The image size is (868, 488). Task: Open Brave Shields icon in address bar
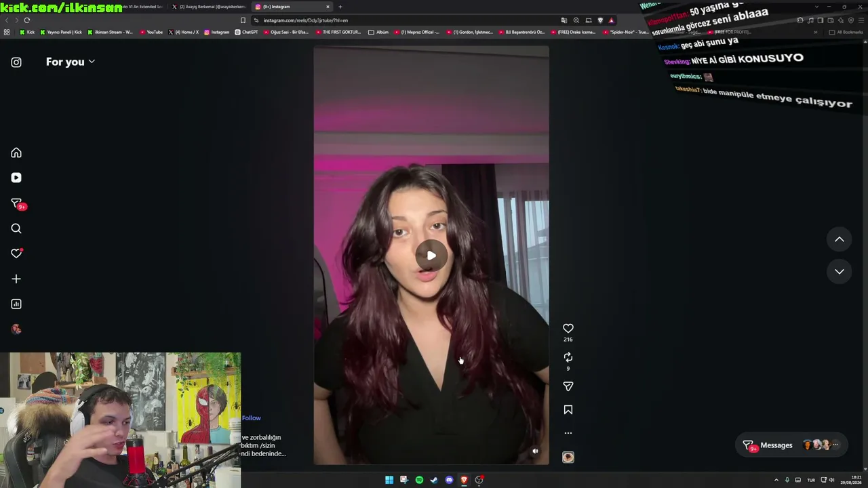(600, 20)
